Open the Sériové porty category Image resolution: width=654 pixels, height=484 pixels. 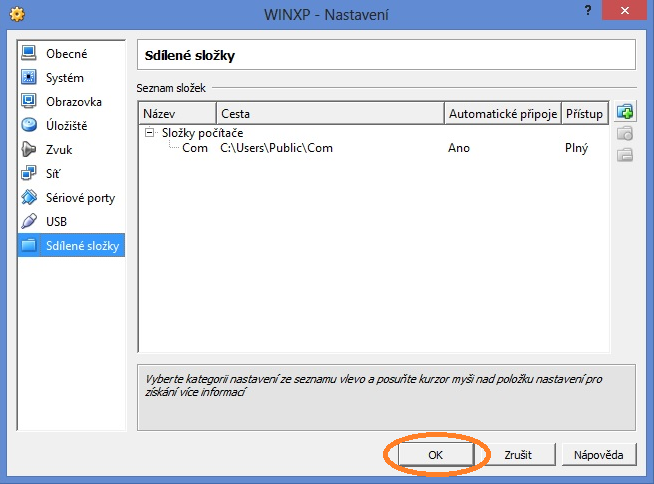71,197
